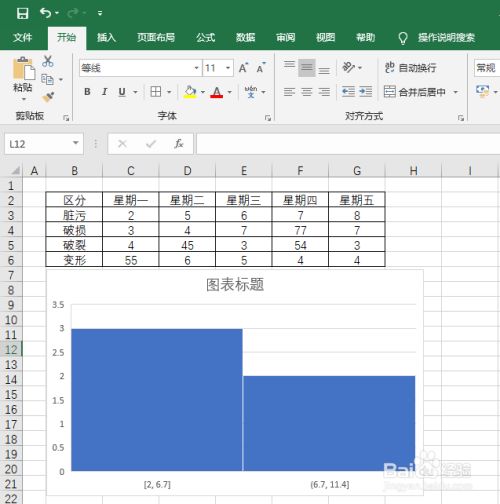This screenshot has height=504, width=500.
Task: Click the Cut scissors icon
Action: [48, 61]
